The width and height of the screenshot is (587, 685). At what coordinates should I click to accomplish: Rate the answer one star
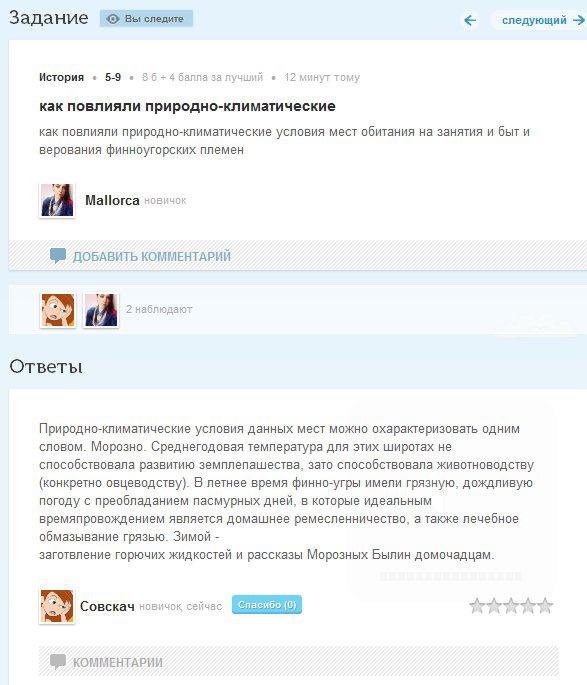[477, 606]
